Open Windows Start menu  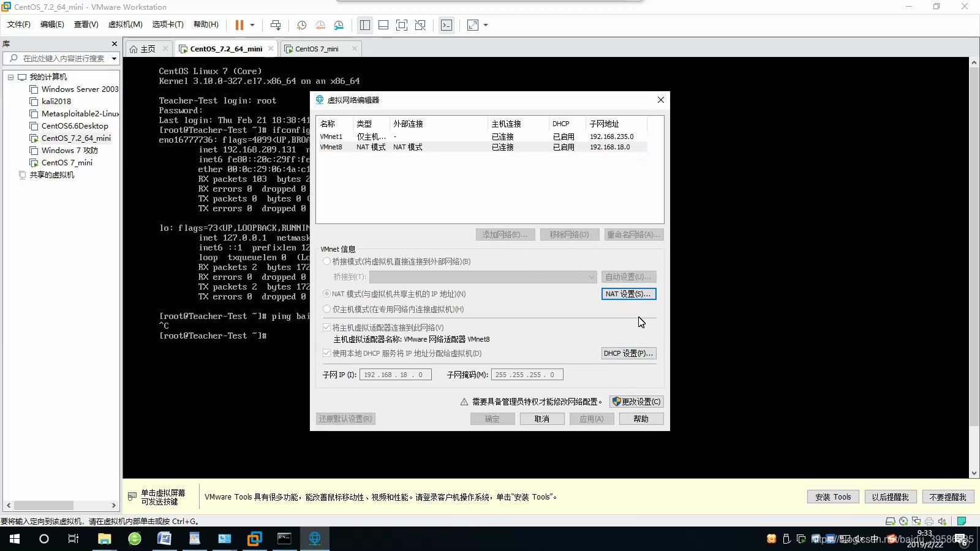coord(15,539)
